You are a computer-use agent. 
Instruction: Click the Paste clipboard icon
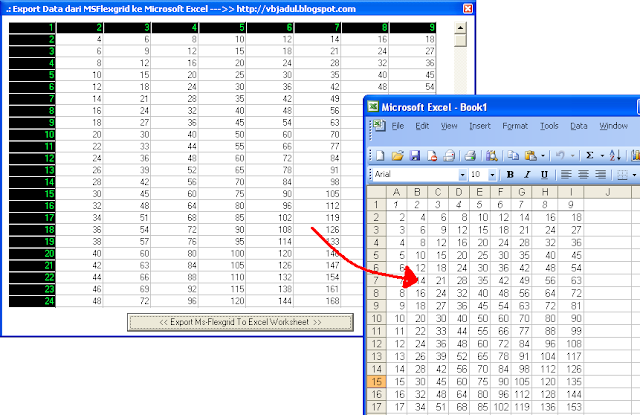[531, 155]
